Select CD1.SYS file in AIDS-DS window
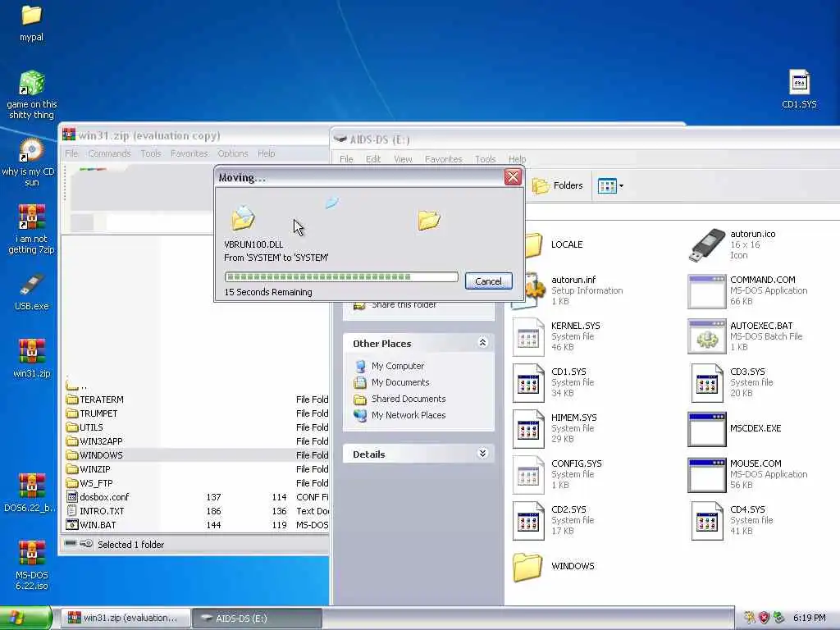This screenshot has height=630, width=840. (554, 382)
